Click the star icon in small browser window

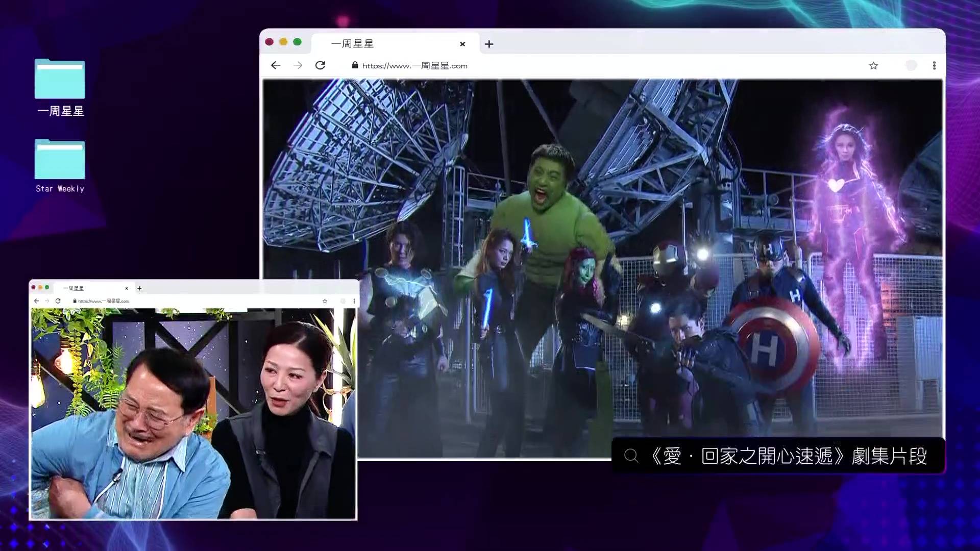click(x=325, y=301)
